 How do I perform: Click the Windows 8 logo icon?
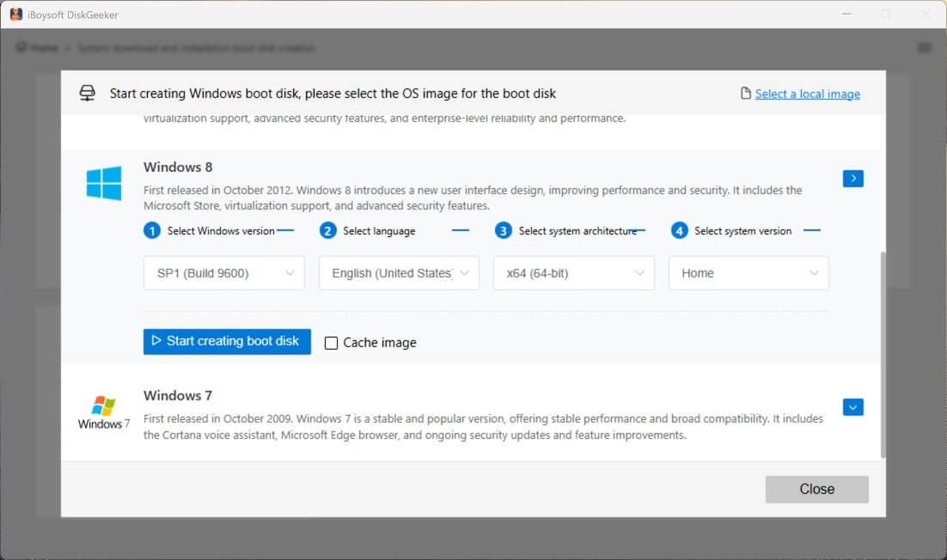[x=103, y=183]
